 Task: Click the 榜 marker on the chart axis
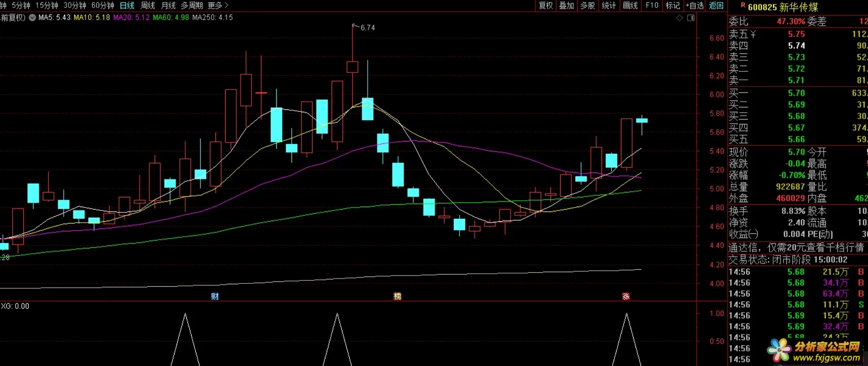397,296
